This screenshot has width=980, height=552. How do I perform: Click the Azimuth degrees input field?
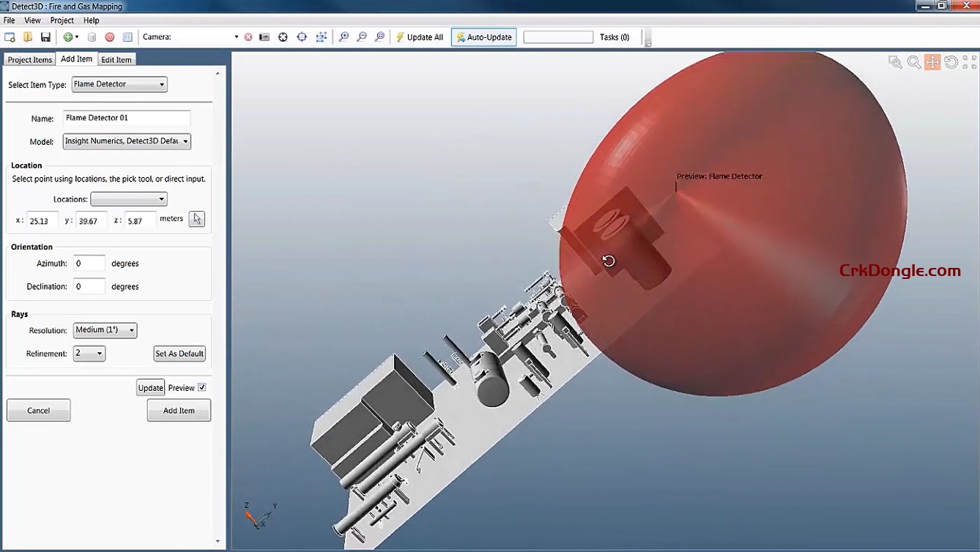(89, 263)
